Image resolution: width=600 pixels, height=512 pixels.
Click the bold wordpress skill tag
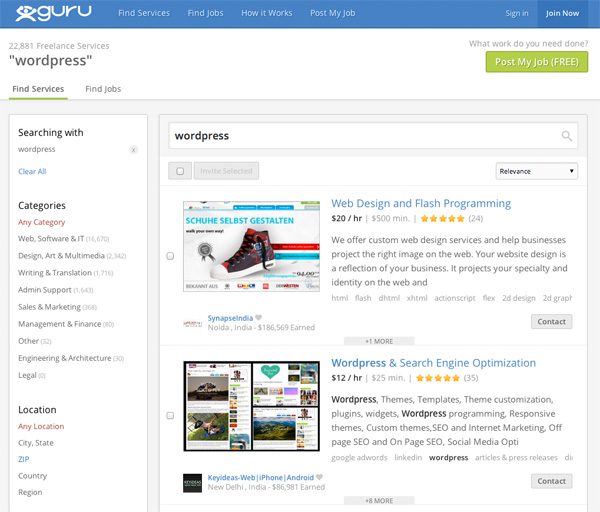(x=448, y=458)
